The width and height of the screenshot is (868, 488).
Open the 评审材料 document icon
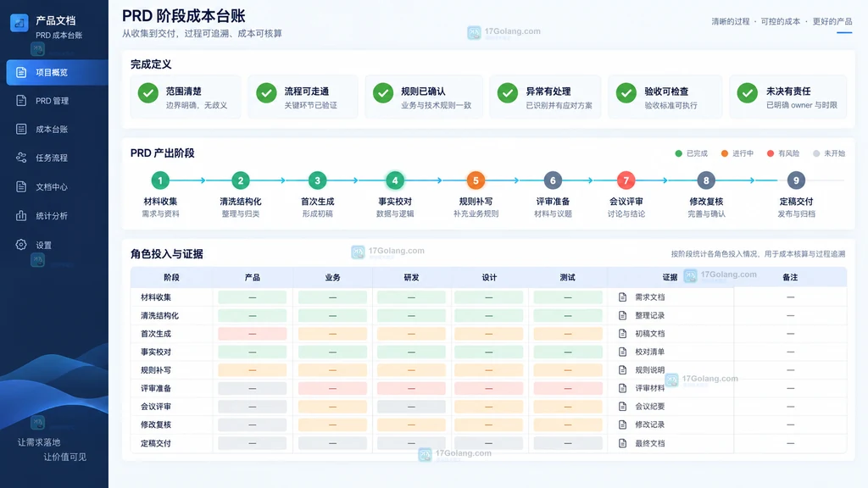(x=623, y=388)
